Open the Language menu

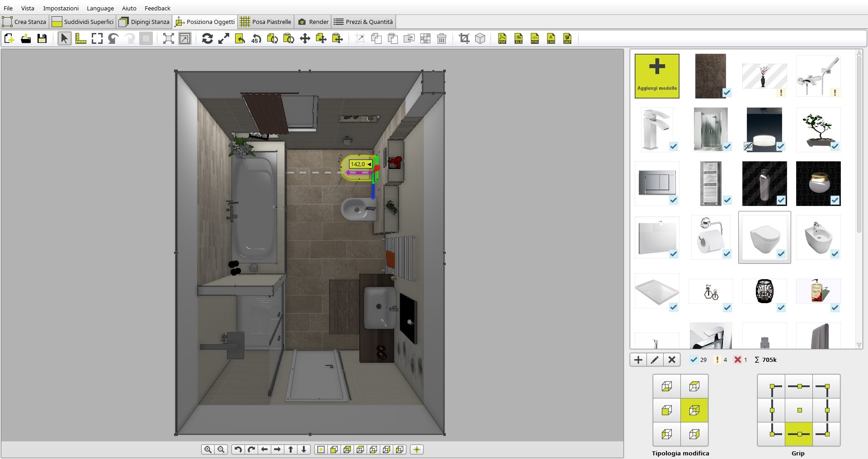(x=100, y=8)
